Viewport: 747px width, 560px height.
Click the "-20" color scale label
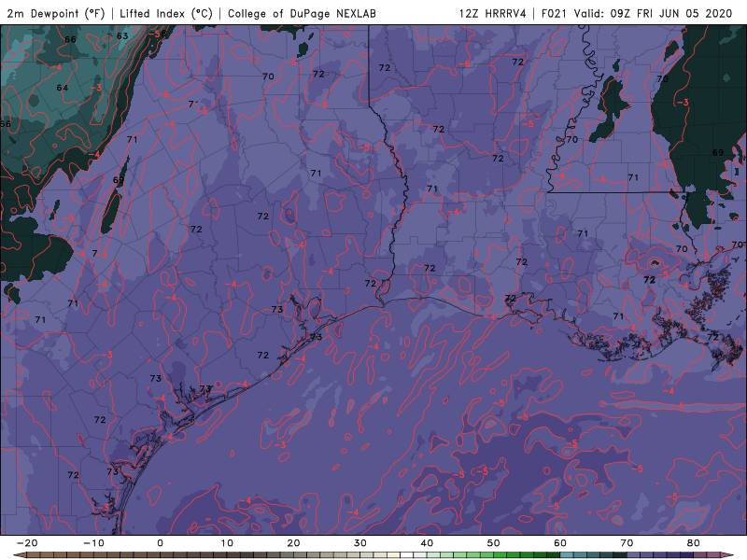[x=27, y=543]
